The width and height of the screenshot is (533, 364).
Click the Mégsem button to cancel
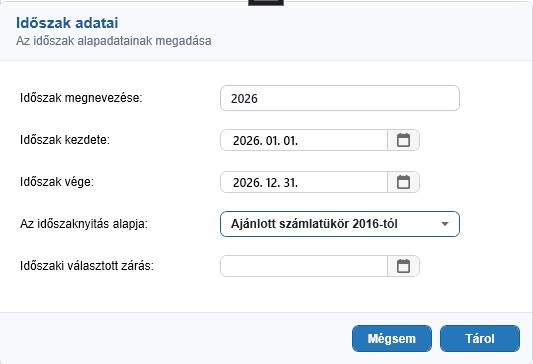tap(392, 339)
